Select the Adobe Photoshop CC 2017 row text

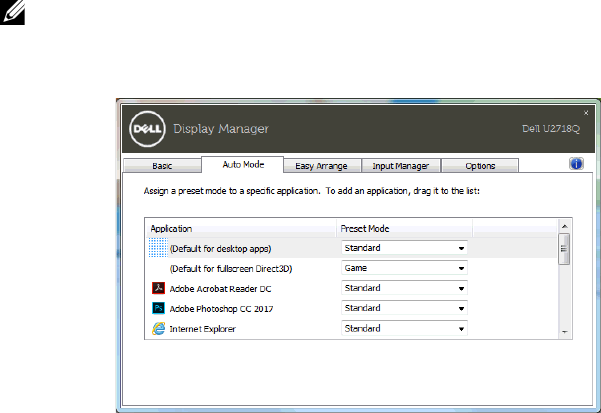221,309
